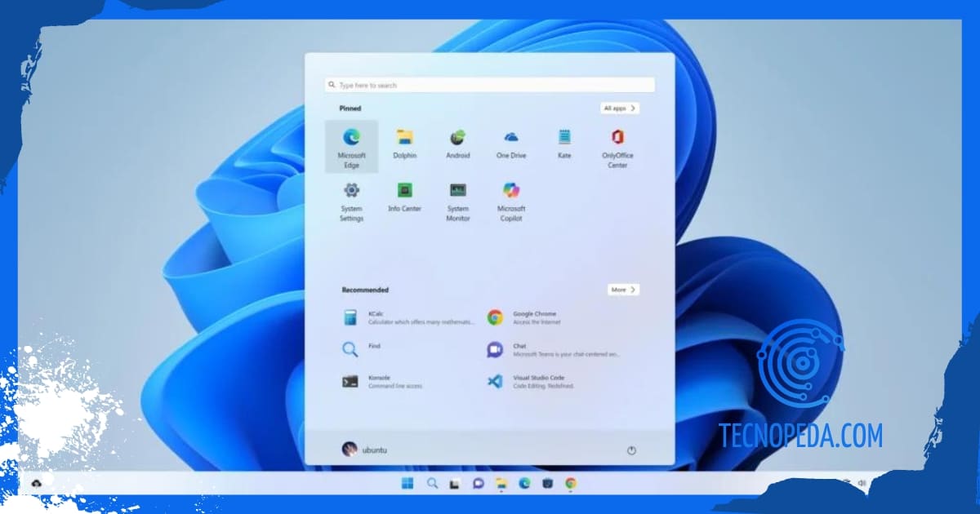Open the ubuntu user account menu

364,450
